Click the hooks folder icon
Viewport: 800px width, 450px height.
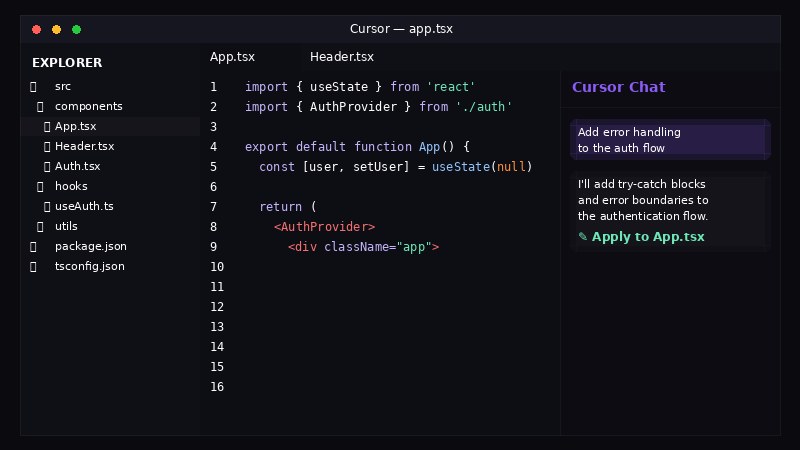pyautogui.click(x=40, y=187)
